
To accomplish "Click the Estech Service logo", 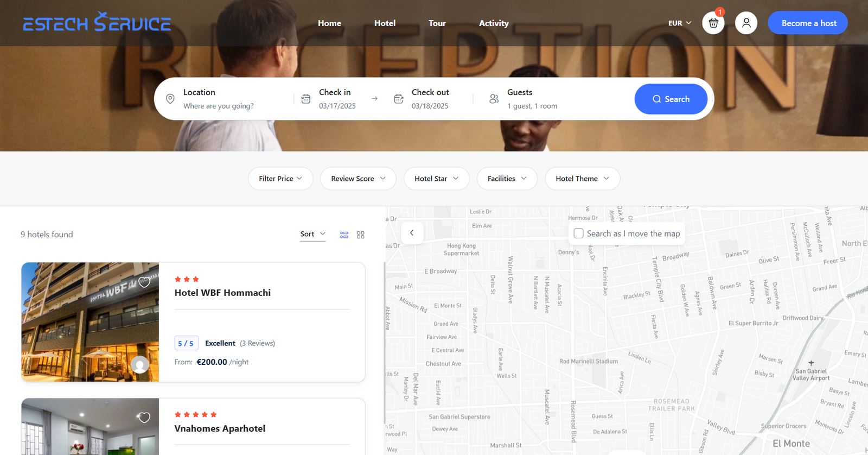I will pyautogui.click(x=97, y=22).
